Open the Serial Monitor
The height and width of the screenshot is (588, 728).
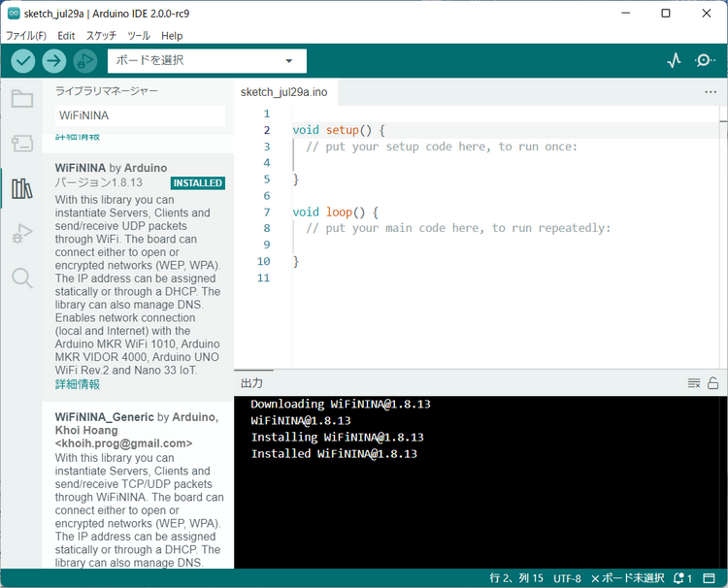tap(705, 60)
